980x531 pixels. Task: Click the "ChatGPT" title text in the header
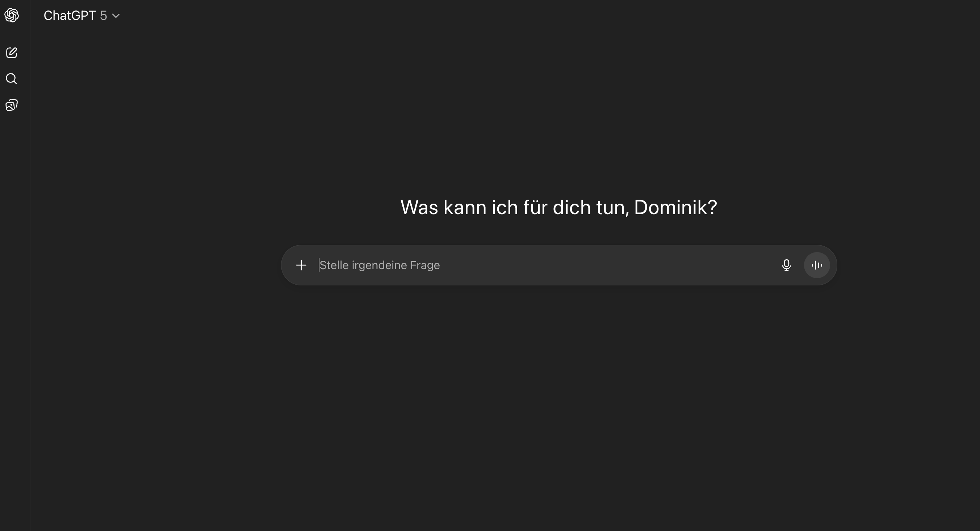pos(70,16)
